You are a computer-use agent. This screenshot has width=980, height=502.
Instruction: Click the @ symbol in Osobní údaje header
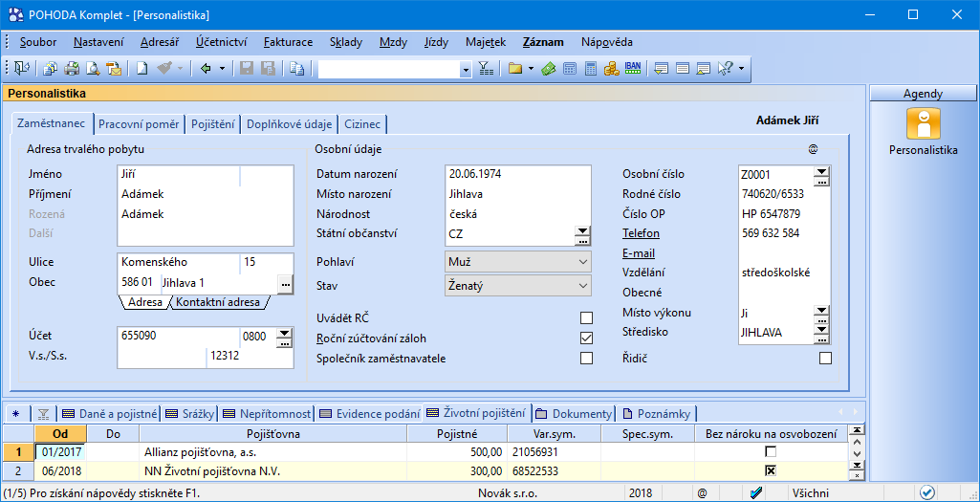(x=813, y=149)
